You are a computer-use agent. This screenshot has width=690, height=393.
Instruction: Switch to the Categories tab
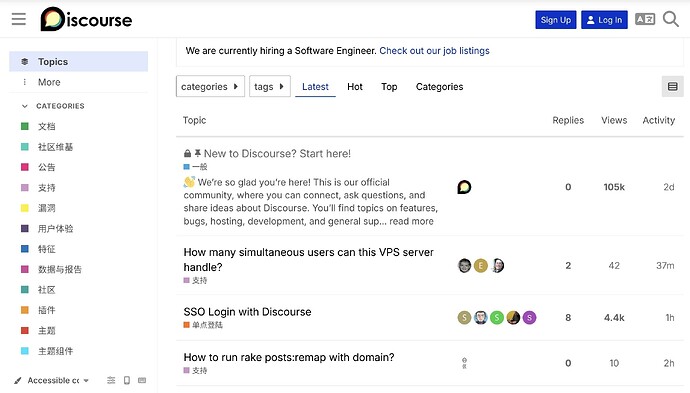click(439, 87)
